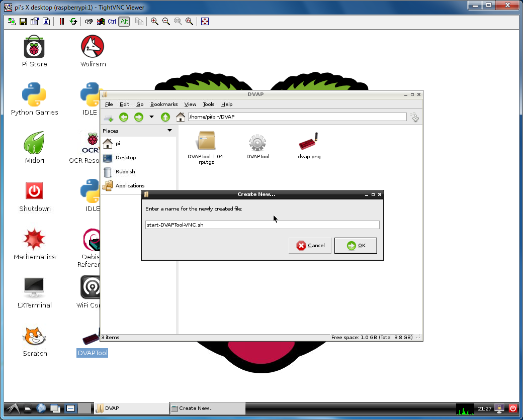
Task: Send Ctrl+Alt+Del to the remote host
Action: (89, 21)
